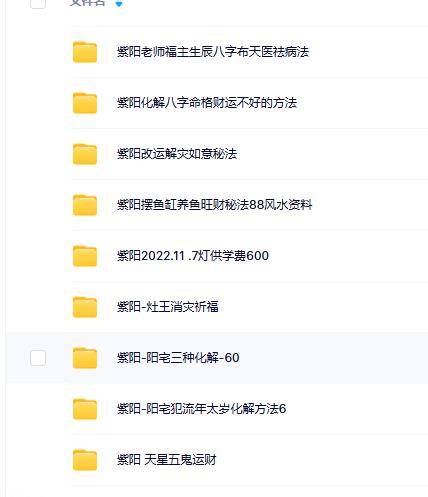428x497 pixels.
Task: Tick checkbox for 紫阳-阳宅三种化解-60 row
Action: (x=38, y=358)
